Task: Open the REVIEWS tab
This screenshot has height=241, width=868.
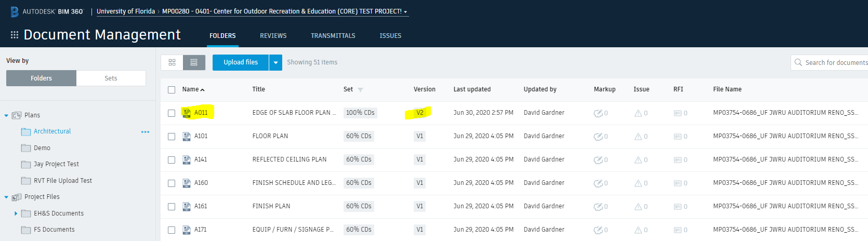Action: tap(273, 36)
